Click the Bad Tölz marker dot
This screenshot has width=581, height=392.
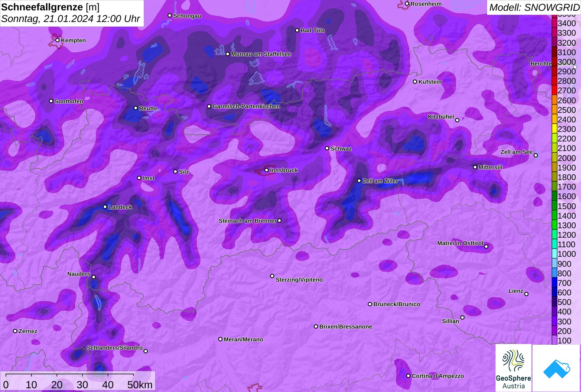click(x=297, y=30)
